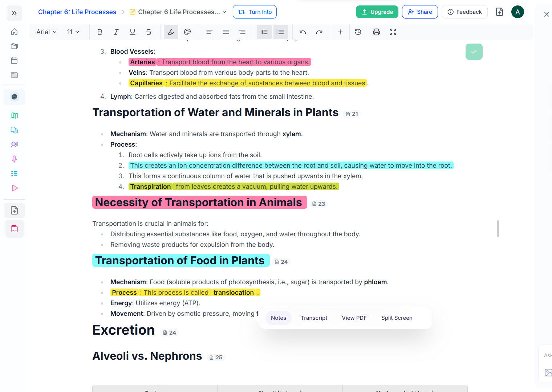Screen dimensions: 552x392
Task: Switch to the Split Screen tab
Action: pos(397,318)
